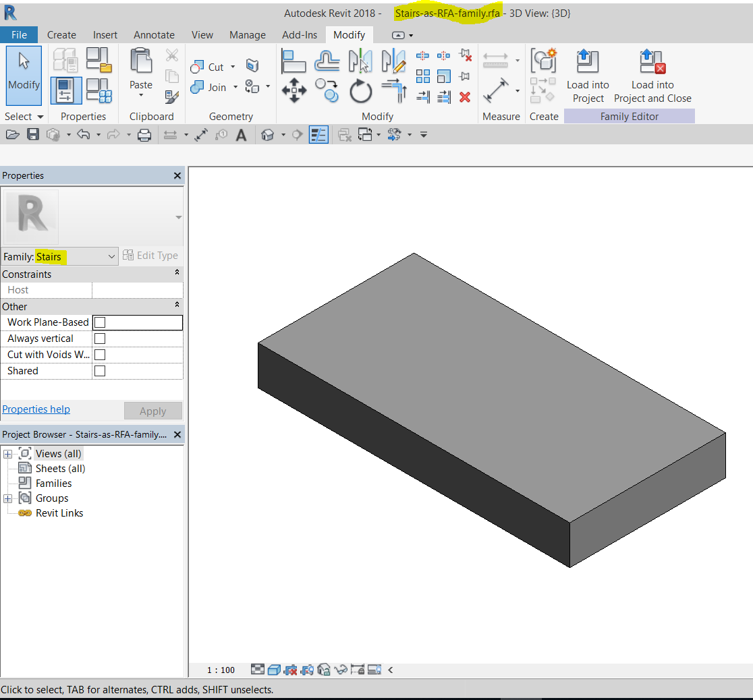
Task: Open the Properties help link
Action: tap(36, 409)
